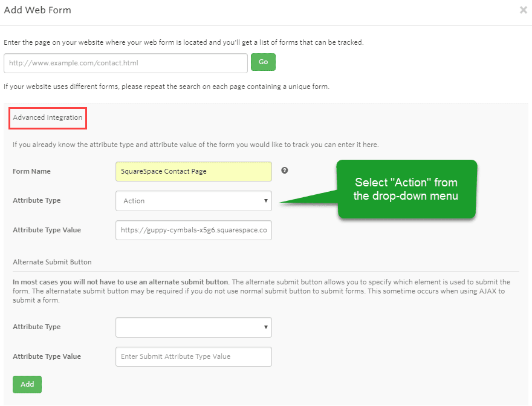This screenshot has height=406, width=532.
Task: Click the Advanced Integration heading
Action: [x=48, y=117]
